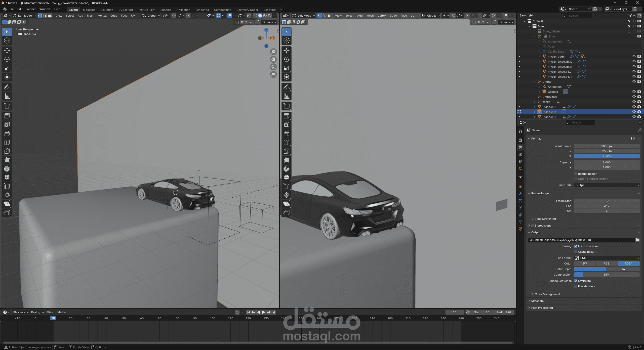Select the Move tool in left viewport
644x350 pixels.
pos(7,51)
